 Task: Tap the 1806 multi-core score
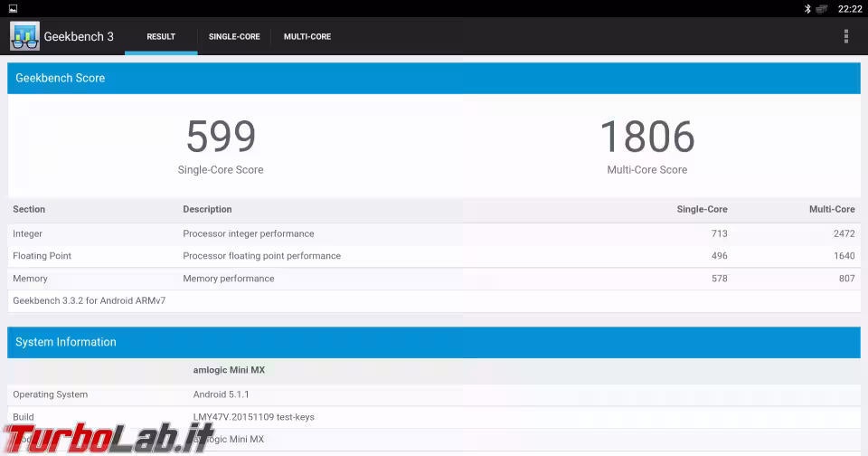pos(647,137)
